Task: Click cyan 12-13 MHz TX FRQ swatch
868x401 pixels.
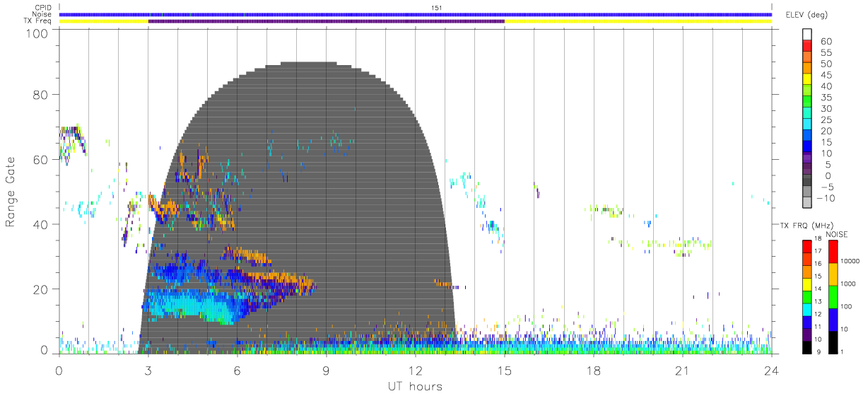Action: point(807,308)
